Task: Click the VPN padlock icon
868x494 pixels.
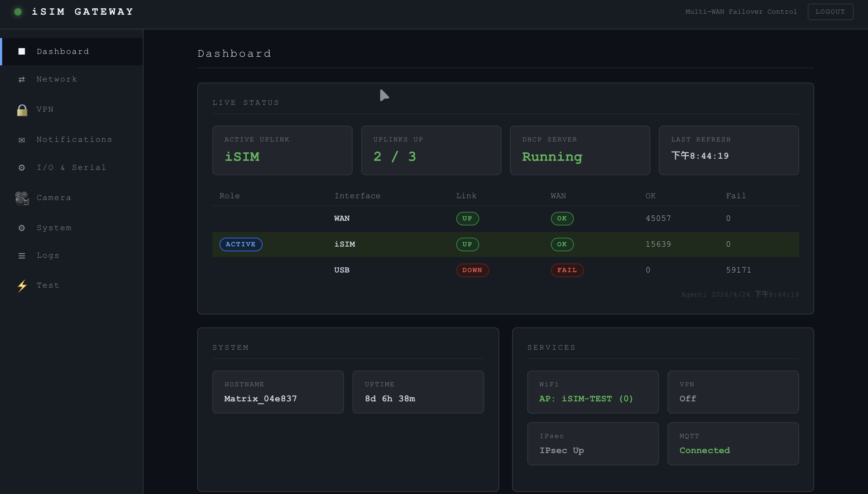Action: click(x=22, y=110)
